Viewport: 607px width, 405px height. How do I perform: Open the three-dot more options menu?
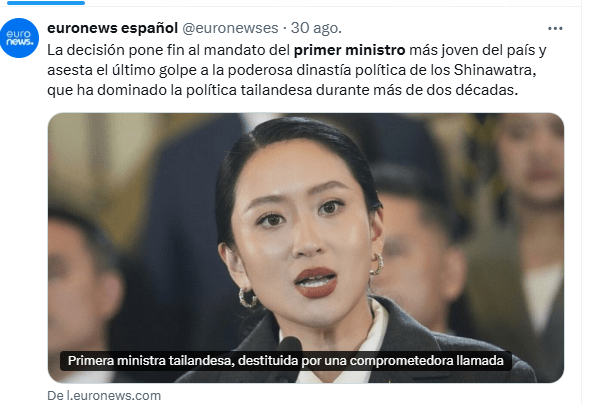tap(555, 28)
